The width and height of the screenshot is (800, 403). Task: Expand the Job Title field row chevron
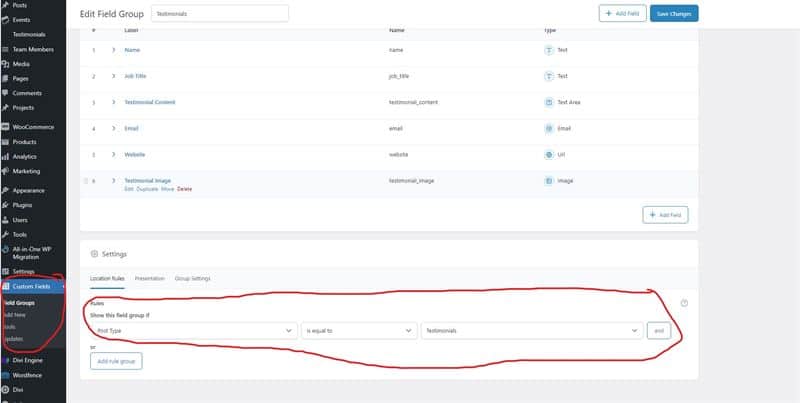(x=113, y=76)
